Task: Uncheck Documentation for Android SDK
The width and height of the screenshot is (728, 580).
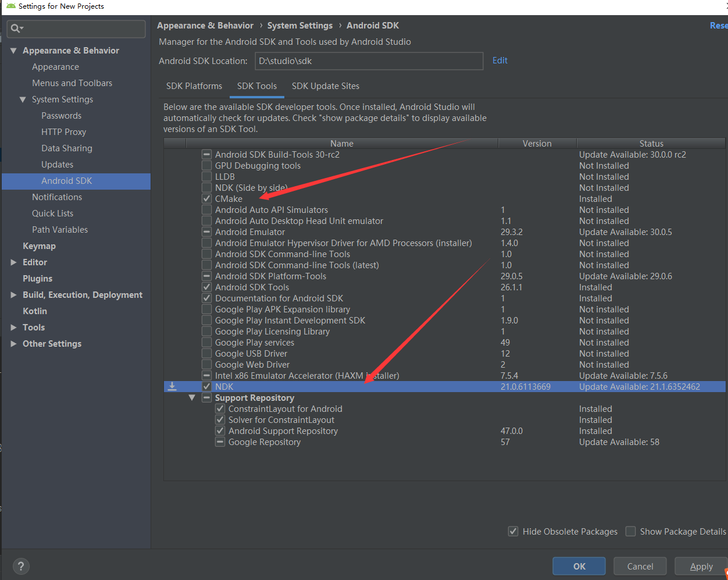Action: point(206,298)
